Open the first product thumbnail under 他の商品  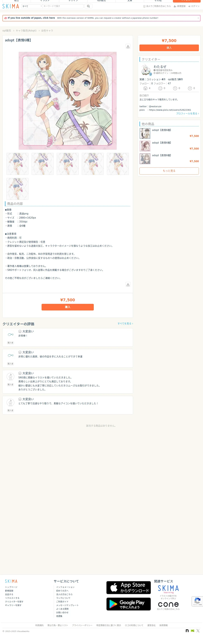[x=145, y=133]
